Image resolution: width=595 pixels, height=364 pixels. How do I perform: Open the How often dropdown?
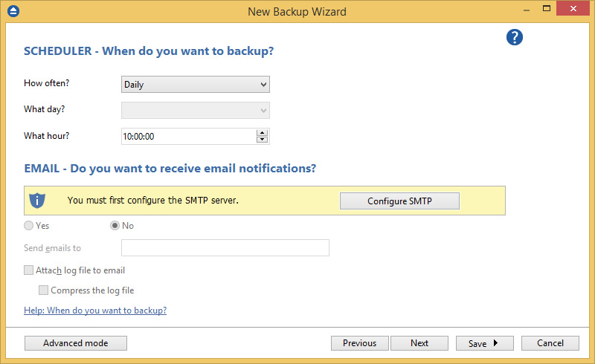point(195,85)
